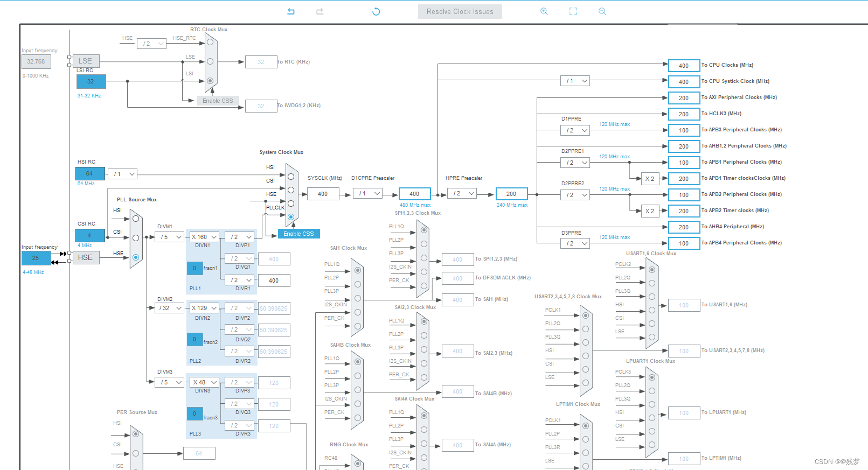Screen dimensions: 868x470
Task: Open the HPRE Prescaler /2 dropdown
Action: (x=462, y=193)
